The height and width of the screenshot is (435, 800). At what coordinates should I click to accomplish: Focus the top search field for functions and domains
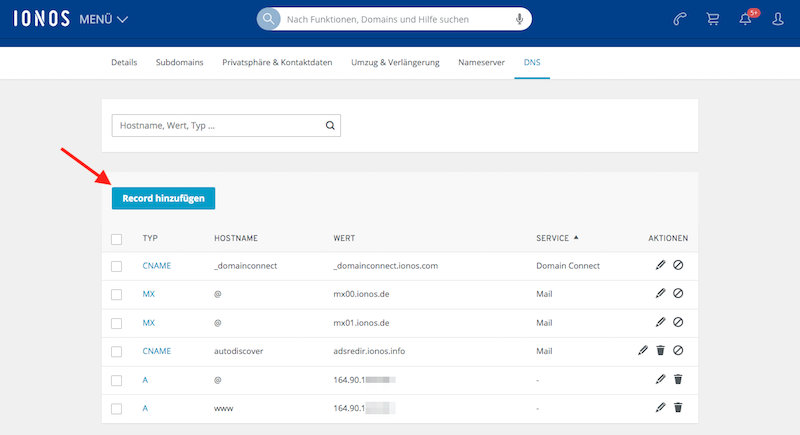click(395, 19)
